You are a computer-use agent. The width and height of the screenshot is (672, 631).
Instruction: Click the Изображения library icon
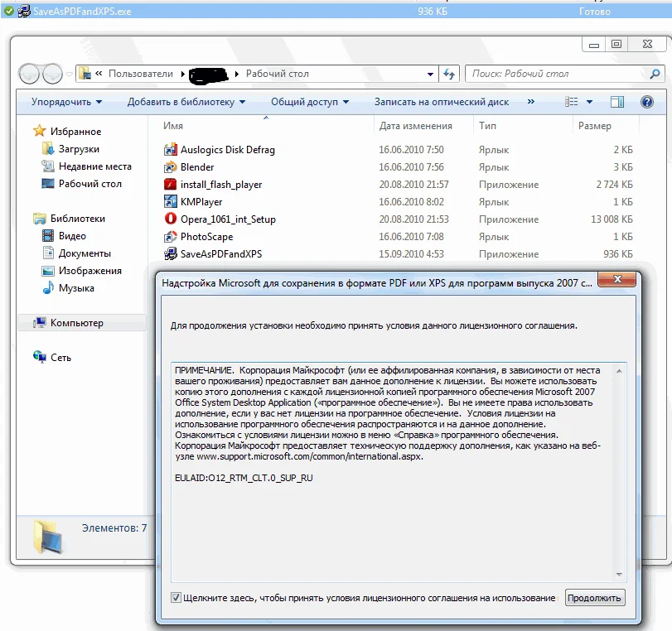click(47, 271)
